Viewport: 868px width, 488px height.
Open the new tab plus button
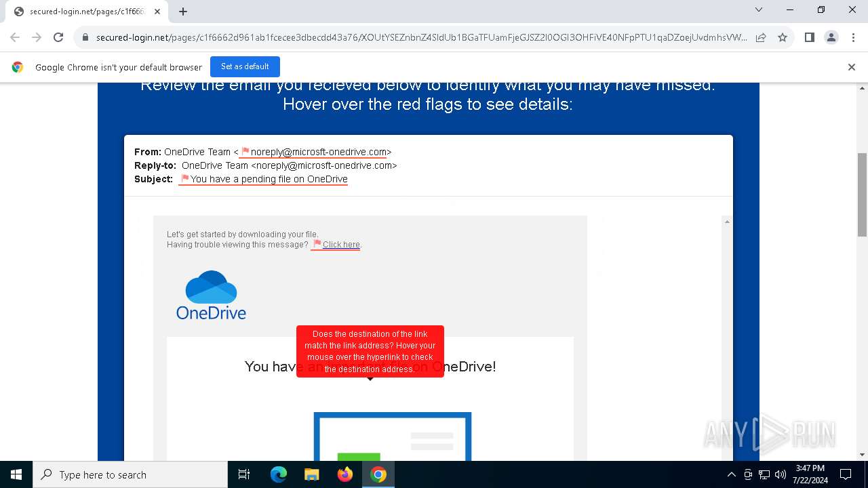point(183,11)
